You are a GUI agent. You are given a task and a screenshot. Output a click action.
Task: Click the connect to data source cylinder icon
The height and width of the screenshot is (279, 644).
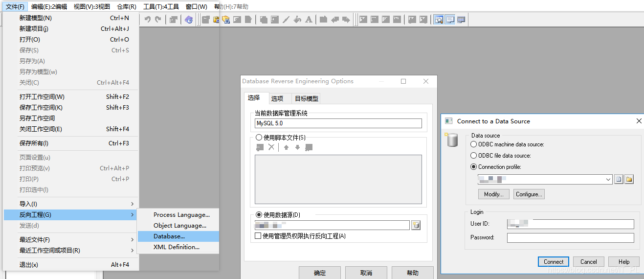pos(416,225)
